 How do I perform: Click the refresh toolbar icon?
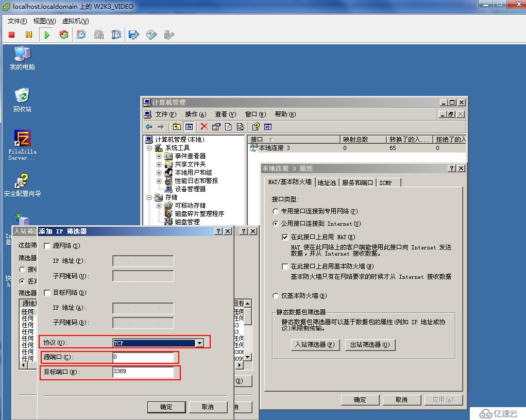[x=228, y=127]
